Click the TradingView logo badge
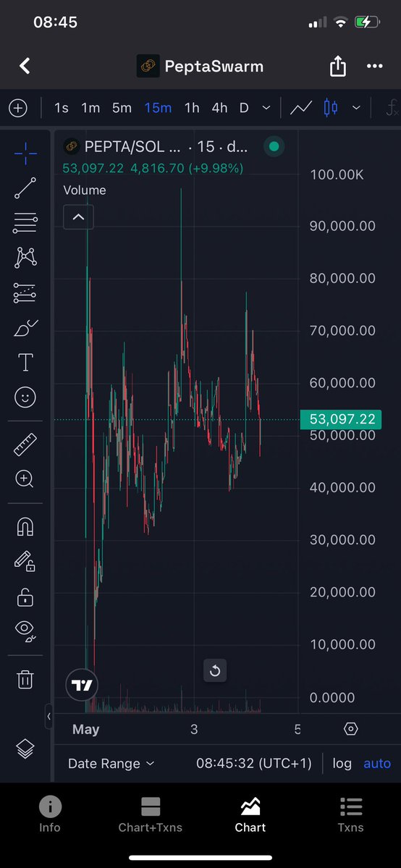 (x=82, y=686)
